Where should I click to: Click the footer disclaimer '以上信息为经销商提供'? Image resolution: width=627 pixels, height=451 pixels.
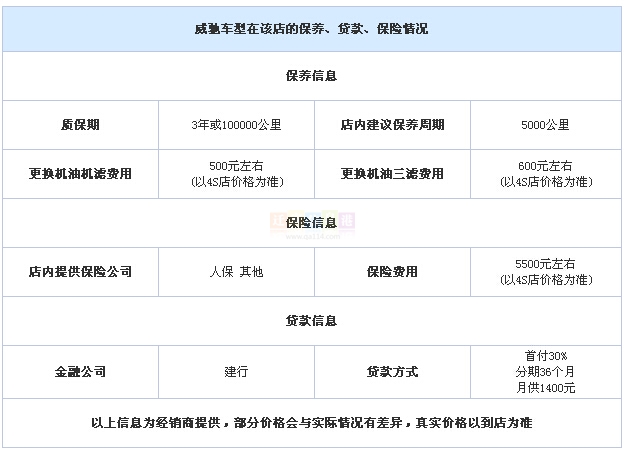coord(156,423)
